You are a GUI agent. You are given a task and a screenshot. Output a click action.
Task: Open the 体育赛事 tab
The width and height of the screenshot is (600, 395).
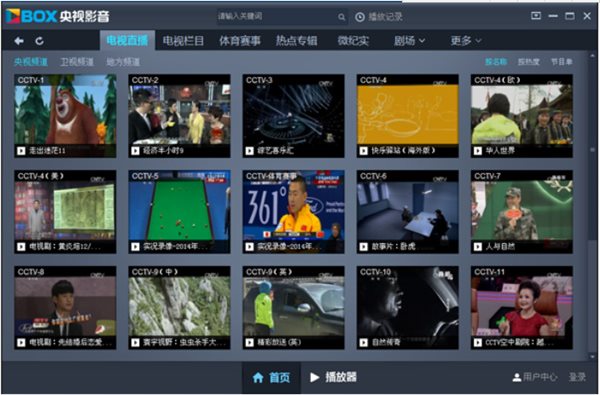240,41
